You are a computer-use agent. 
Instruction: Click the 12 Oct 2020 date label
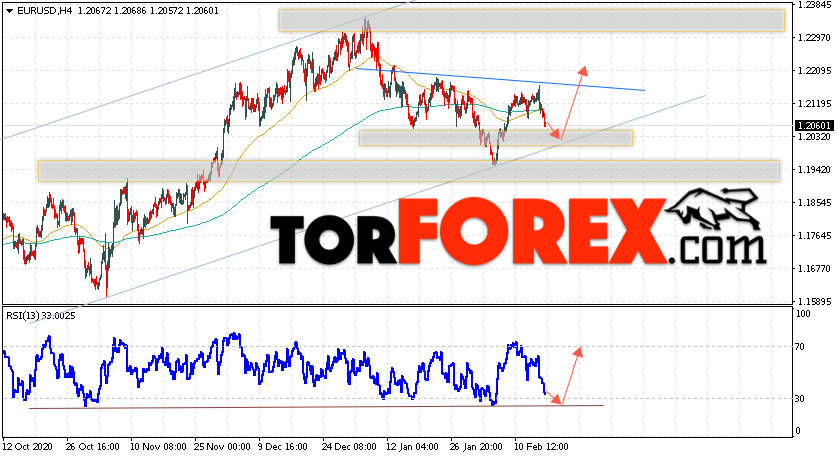coord(30,447)
